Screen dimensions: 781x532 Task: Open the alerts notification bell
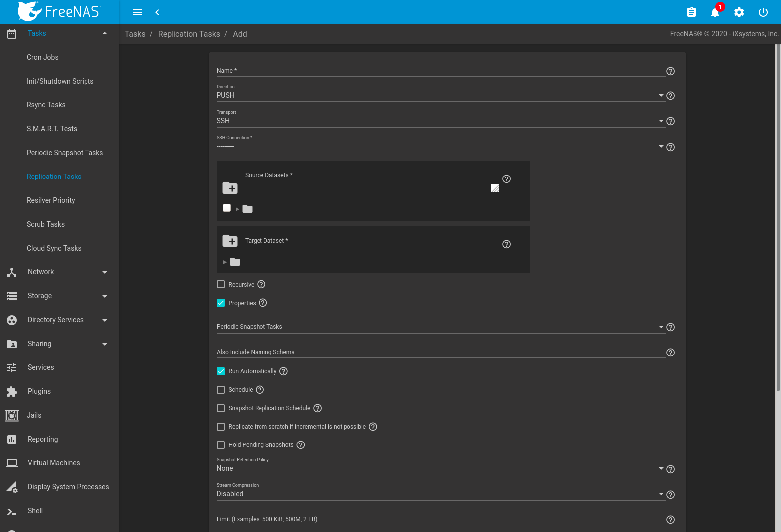click(x=715, y=12)
